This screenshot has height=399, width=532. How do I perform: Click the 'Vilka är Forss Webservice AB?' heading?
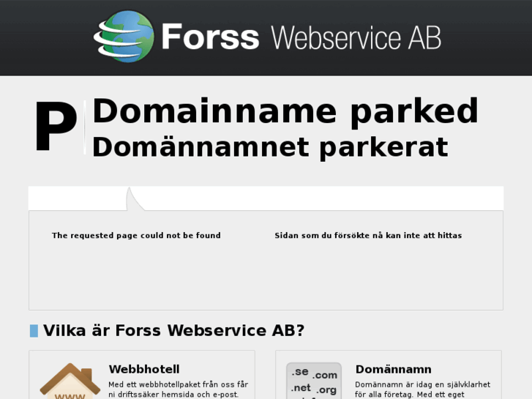173,330
